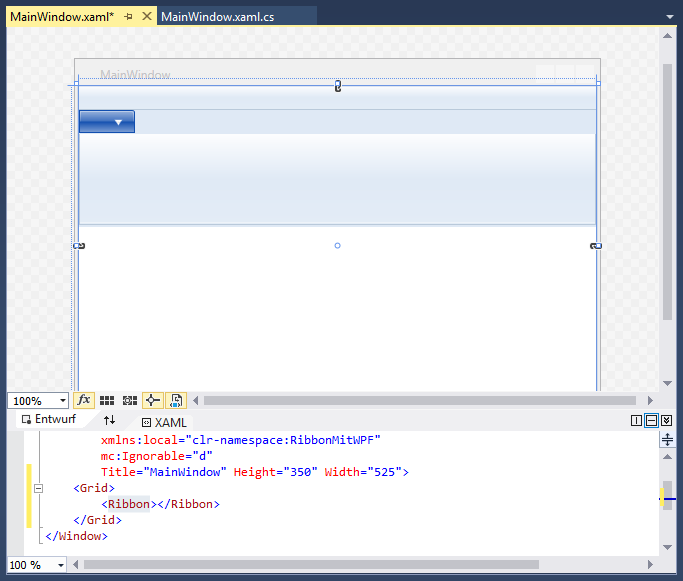Show the snap grid in designer

coord(107,400)
